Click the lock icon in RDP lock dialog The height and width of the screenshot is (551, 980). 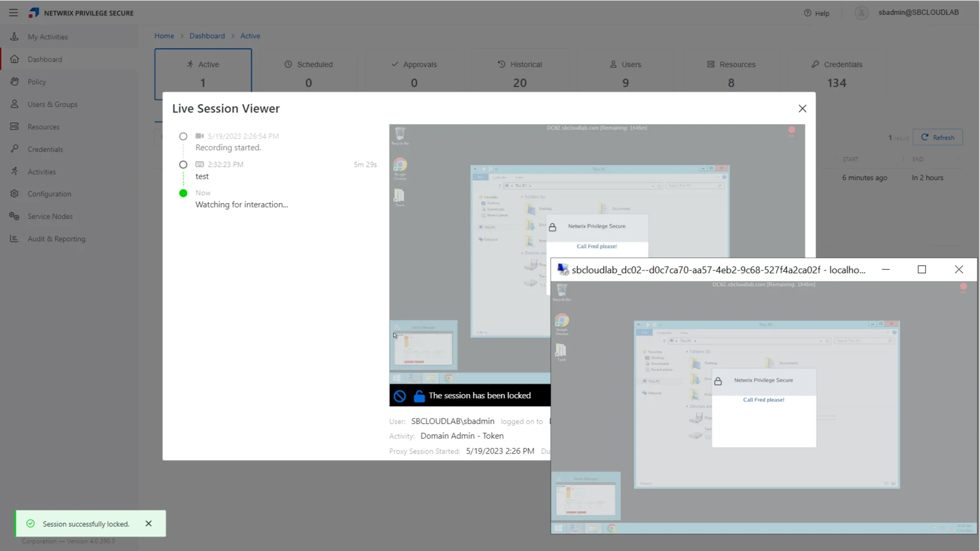point(718,381)
